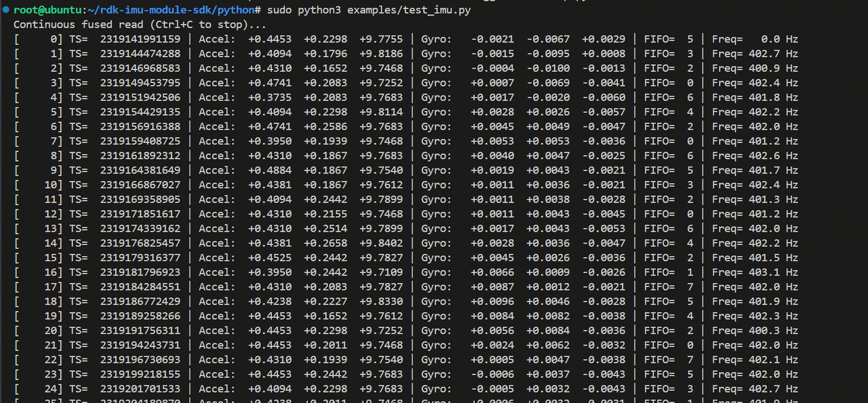Click Freq= 401.2 Hz in row 7
This screenshot has width=868, height=403.
755,141
